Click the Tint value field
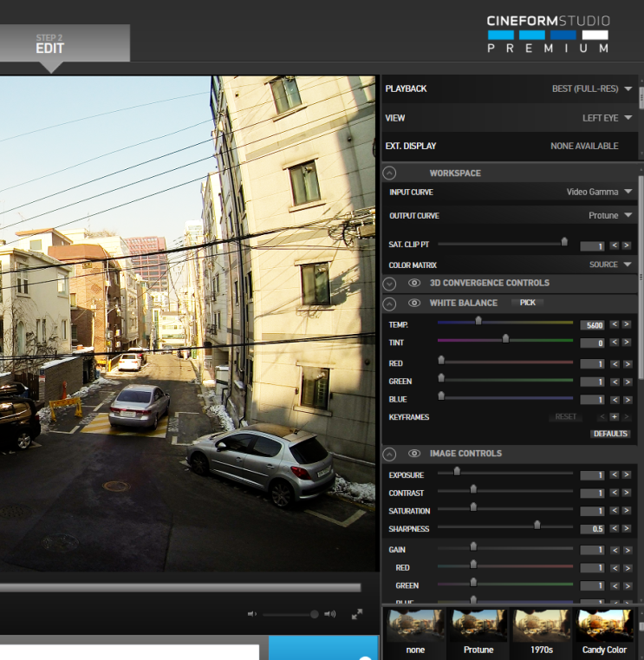The height and width of the screenshot is (660, 644). 592,343
